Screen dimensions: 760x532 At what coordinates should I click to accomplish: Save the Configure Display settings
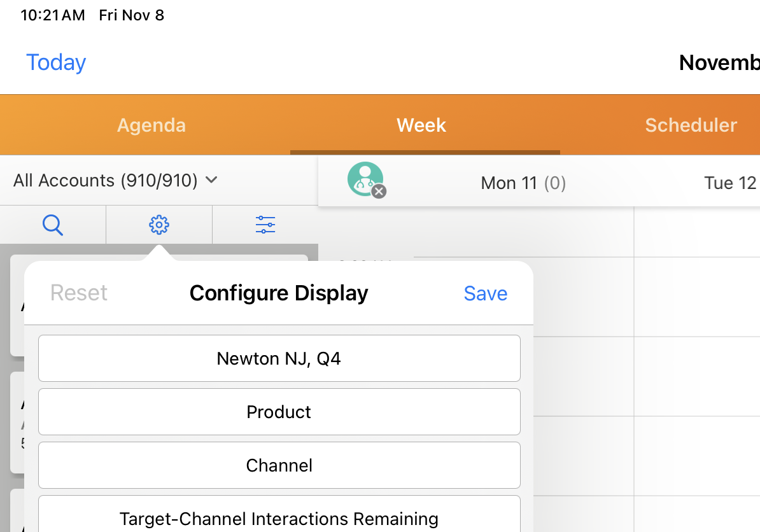485,293
